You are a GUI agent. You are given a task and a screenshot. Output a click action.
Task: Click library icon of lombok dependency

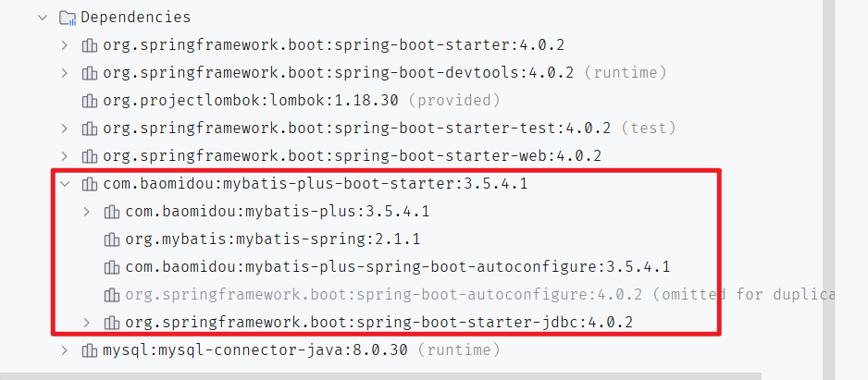point(89,101)
